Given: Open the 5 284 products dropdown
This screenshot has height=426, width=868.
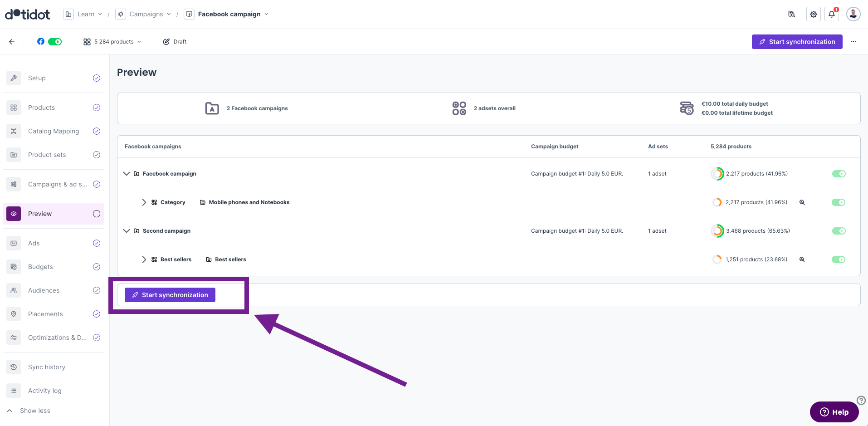Looking at the screenshot, I should pos(112,42).
